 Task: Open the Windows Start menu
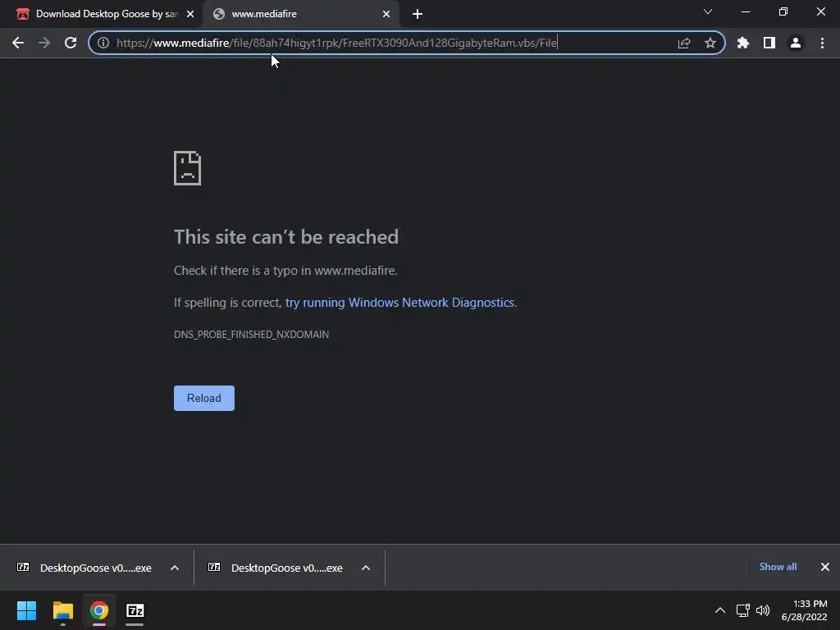point(26,610)
